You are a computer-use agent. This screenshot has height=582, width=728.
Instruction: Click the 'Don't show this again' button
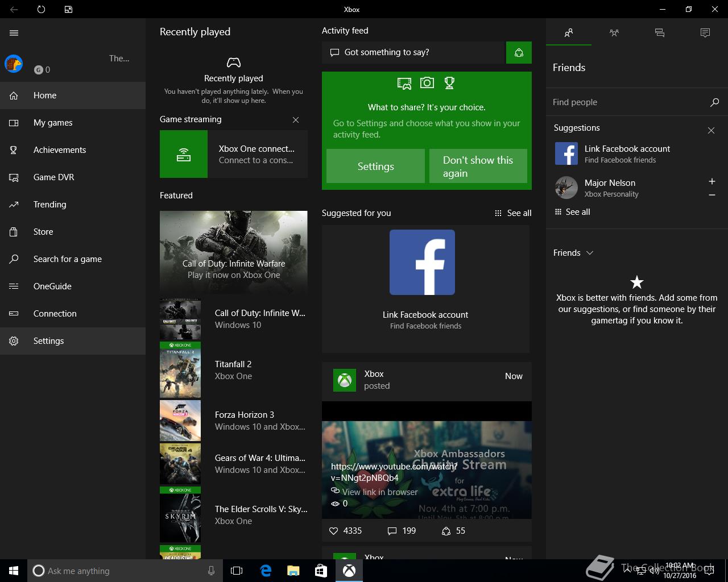[478, 166]
